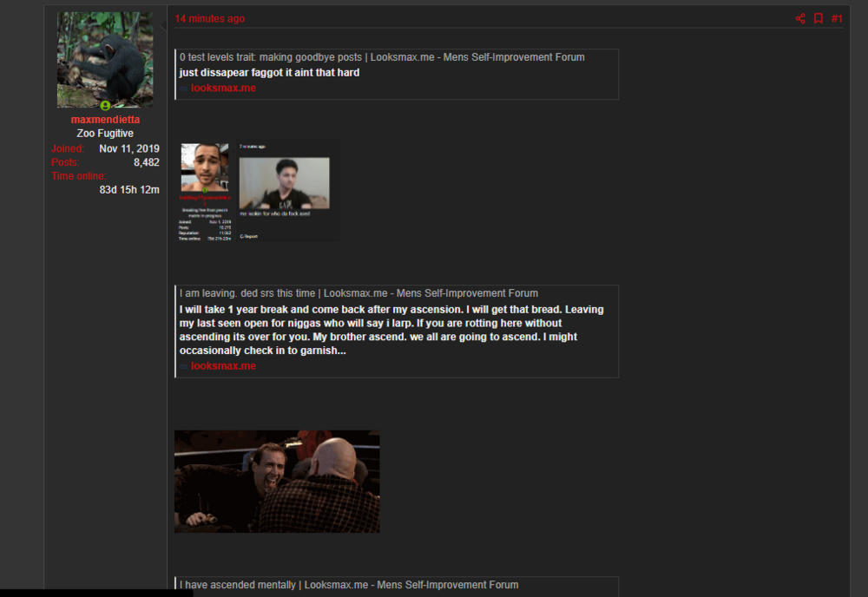868x597 pixels.
Task: Click looksmax.me link under the leaving thread preview
Action: [223, 366]
